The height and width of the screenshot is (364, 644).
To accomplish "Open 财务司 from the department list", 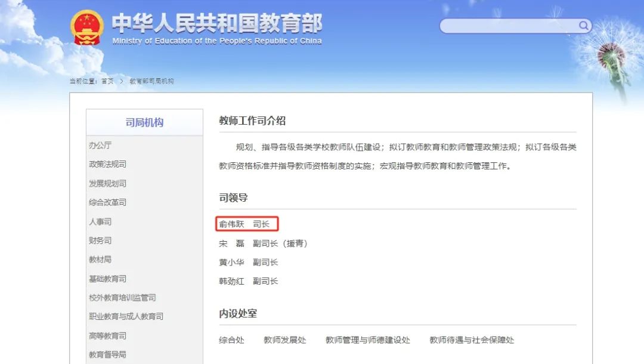I will (100, 240).
